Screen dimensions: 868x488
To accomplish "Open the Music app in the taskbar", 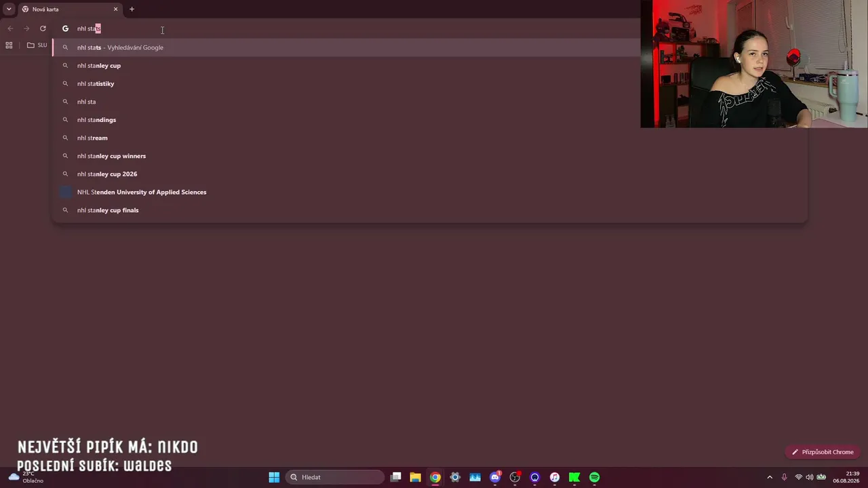I will point(555,477).
